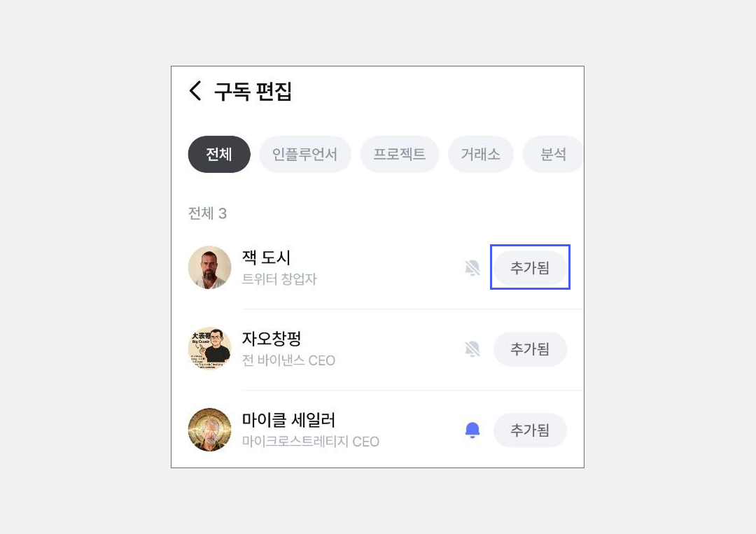Click the 잭 도시 name text
Image resolution: width=756 pixels, height=534 pixels.
[x=266, y=258]
